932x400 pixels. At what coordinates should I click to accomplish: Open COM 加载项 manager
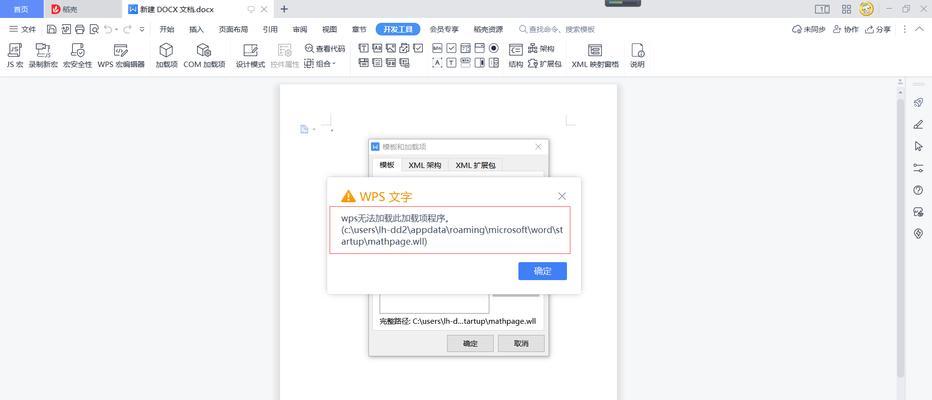pyautogui.click(x=204, y=56)
